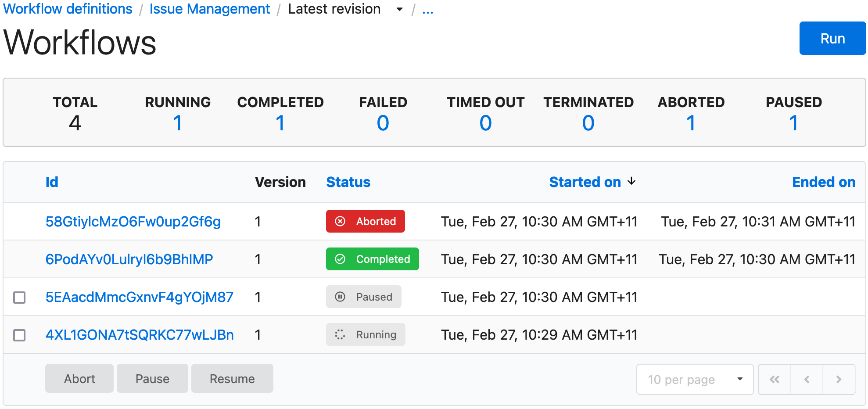The height and width of the screenshot is (409, 868).
Task: Open workflow 58GtiylcMzO6Fw0up2Gf6g link
Action: click(133, 221)
